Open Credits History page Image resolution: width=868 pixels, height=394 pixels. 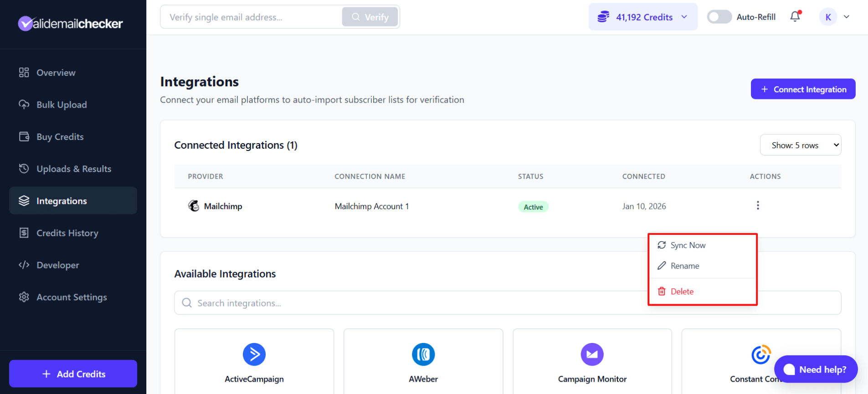(73, 233)
